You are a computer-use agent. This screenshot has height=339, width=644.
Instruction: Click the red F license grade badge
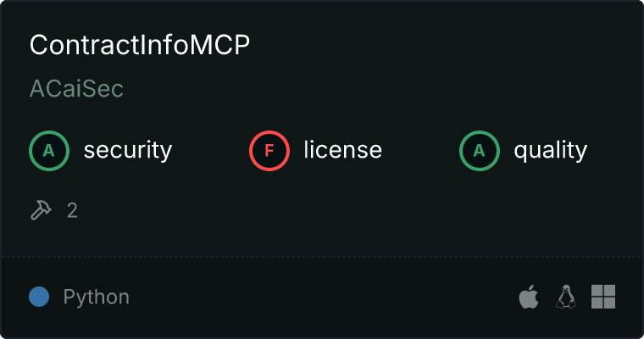tap(269, 151)
